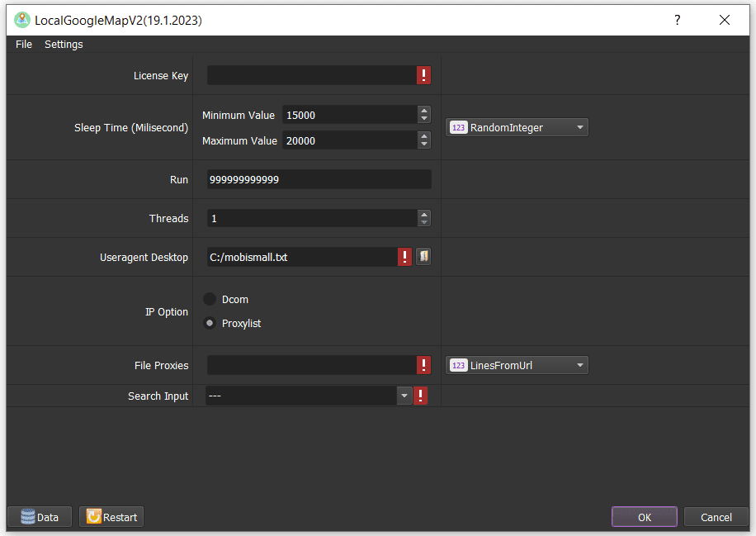The height and width of the screenshot is (536, 756).
Task: Decrease the Minimum Value spinner
Action: click(423, 119)
